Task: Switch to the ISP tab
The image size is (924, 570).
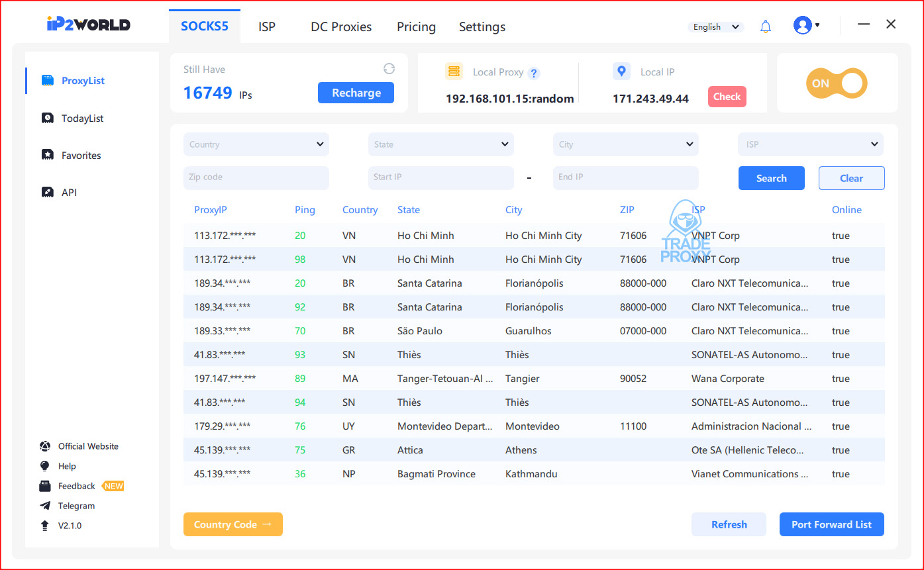Action: coord(267,27)
